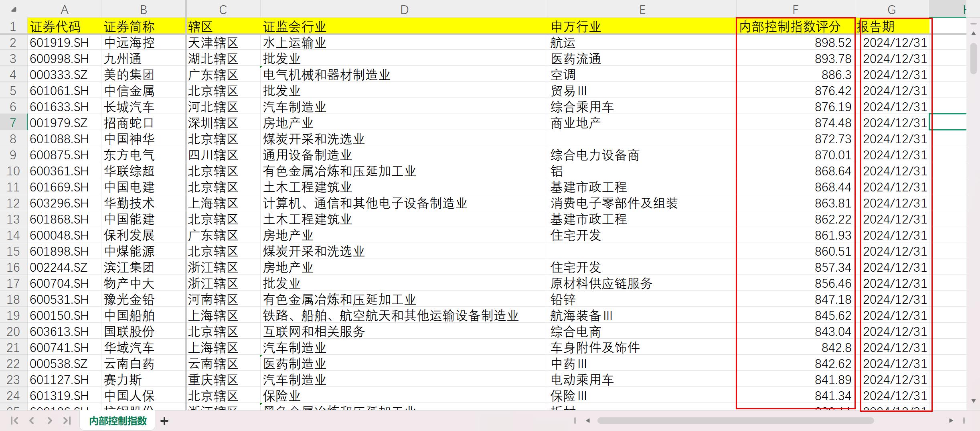Click the 原材料供应链服务 cell
The height and width of the screenshot is (431, 980).
[x=642, y=283]
